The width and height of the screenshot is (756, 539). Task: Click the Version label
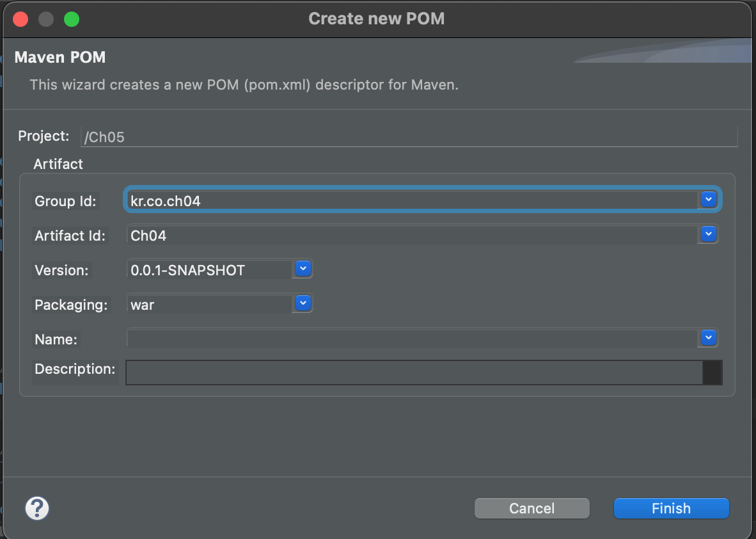tap(61, 270)
